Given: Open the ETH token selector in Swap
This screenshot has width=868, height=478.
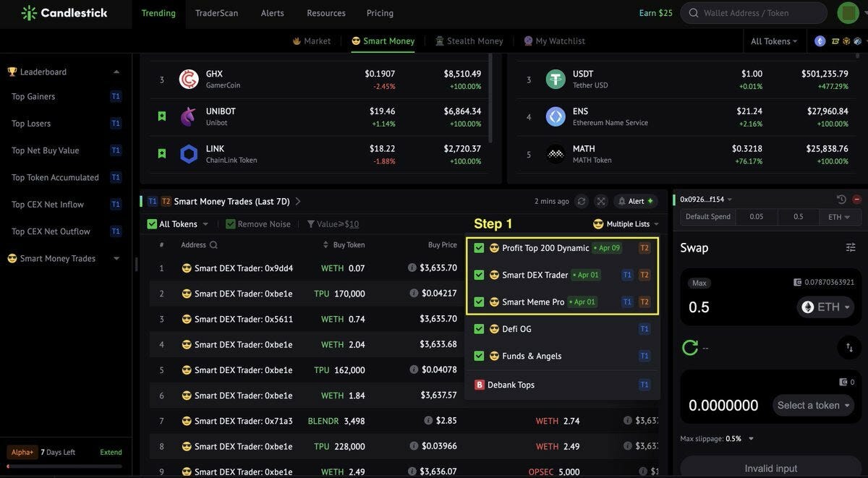Looking at the screenshot, I should [x=826, y=307].
